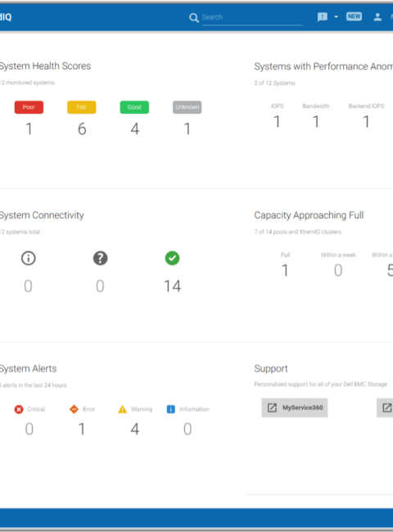393x532 pixels.
Task: Click the Warning alerts count 4
Action: point(135,429)
